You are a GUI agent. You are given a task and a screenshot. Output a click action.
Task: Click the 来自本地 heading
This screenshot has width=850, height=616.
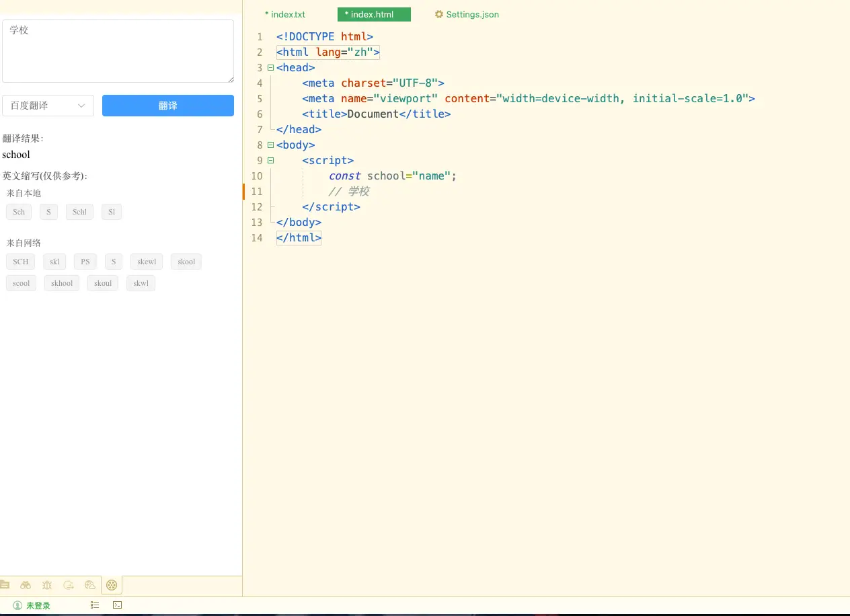click(24, 193)
